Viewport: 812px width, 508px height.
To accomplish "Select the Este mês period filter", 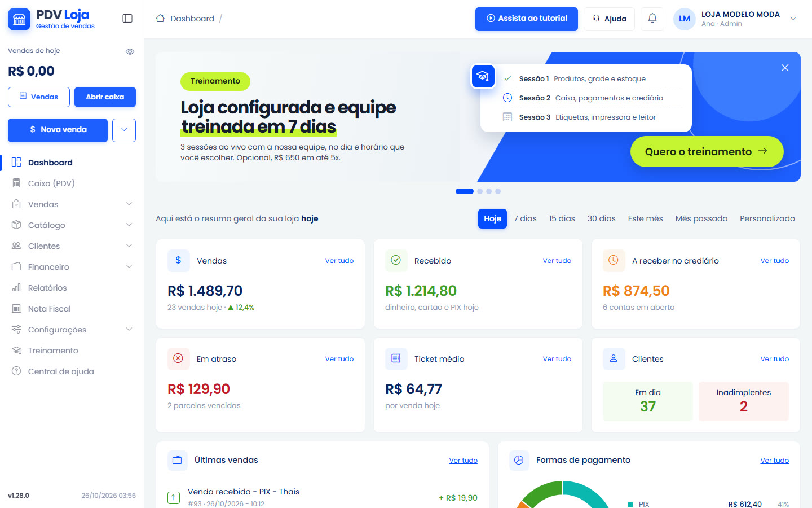I will pos(646,218).
